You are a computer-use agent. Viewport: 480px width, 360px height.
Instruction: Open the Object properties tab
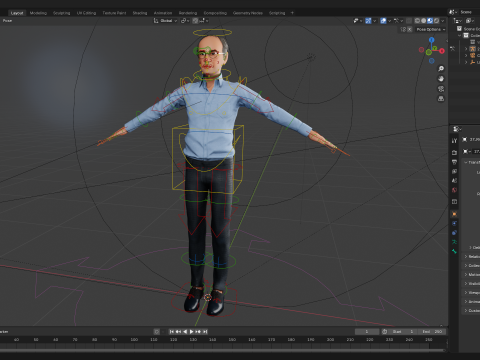(x=454, y=214)
